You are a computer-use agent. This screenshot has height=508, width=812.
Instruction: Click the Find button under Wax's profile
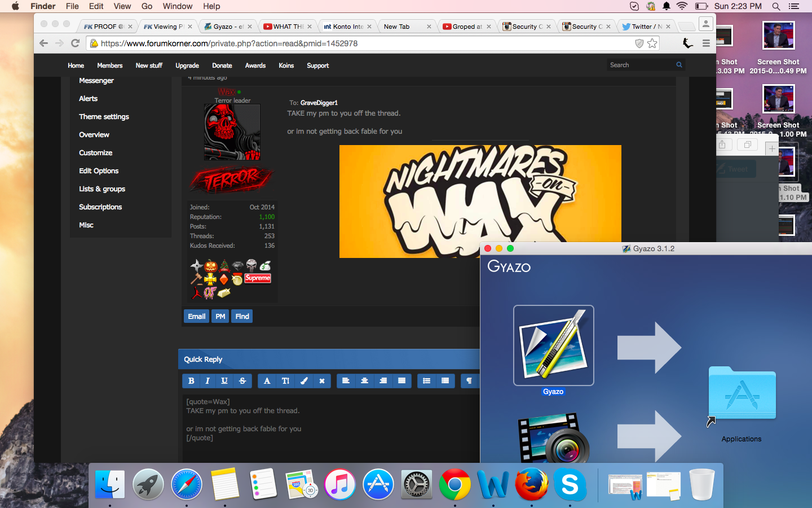point(242,317)
